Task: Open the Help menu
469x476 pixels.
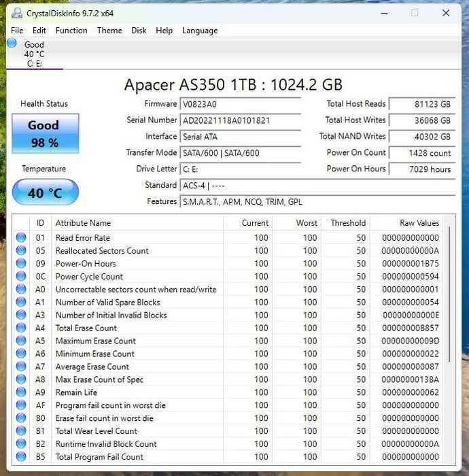Action: (x=164, y=31)
